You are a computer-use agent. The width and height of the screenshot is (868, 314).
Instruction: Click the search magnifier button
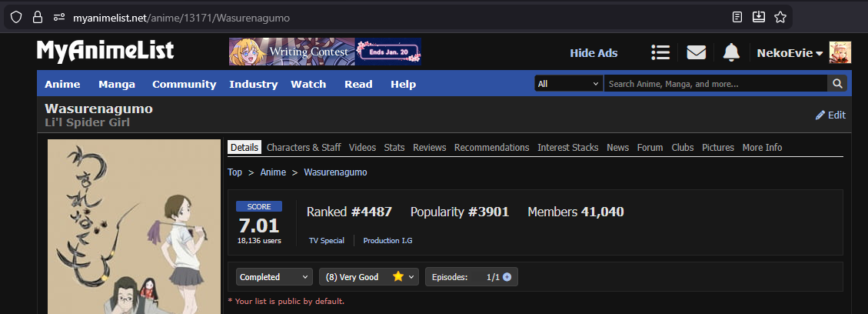836,84
